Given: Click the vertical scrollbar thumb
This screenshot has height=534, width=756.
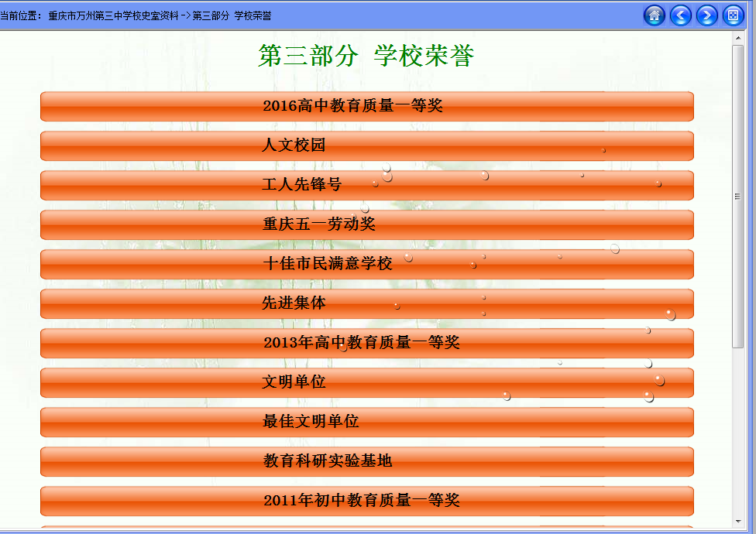Looking at the screenshot, I should point(737,197).
